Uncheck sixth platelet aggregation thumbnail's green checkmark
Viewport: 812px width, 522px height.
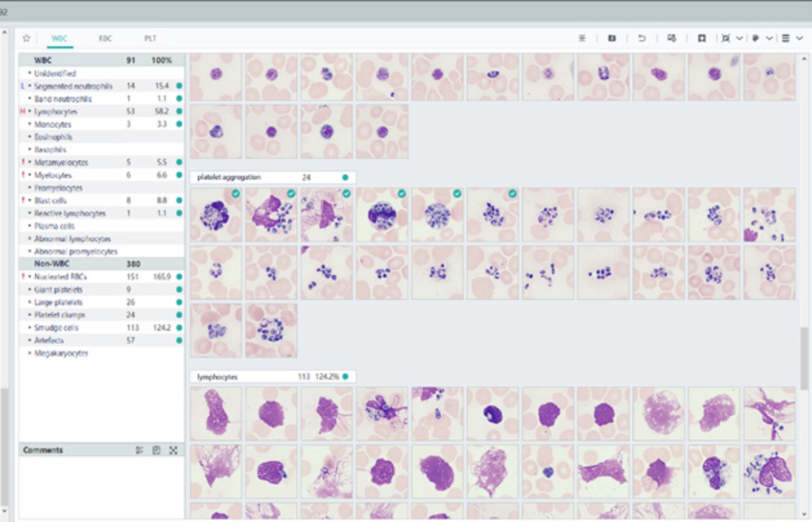coord(512,194)
